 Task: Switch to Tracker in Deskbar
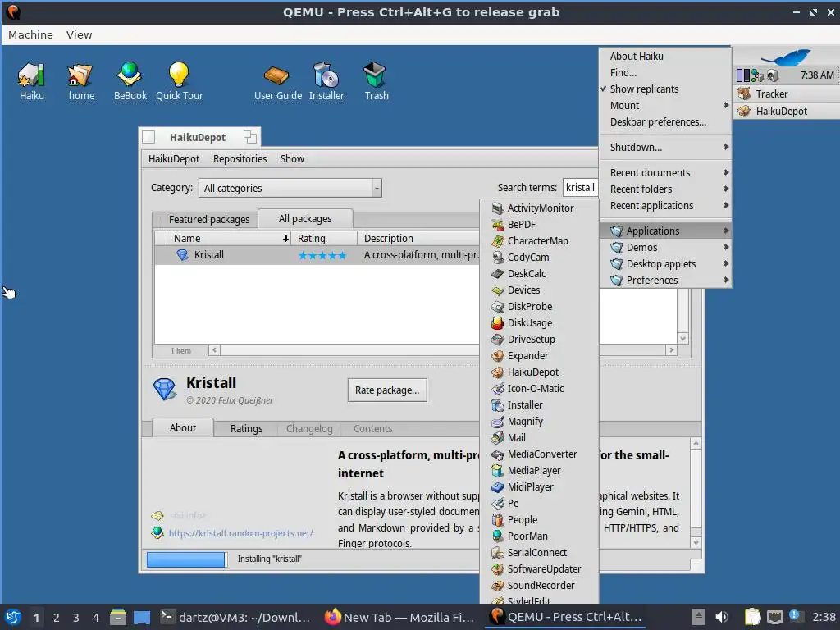[786, 94]
